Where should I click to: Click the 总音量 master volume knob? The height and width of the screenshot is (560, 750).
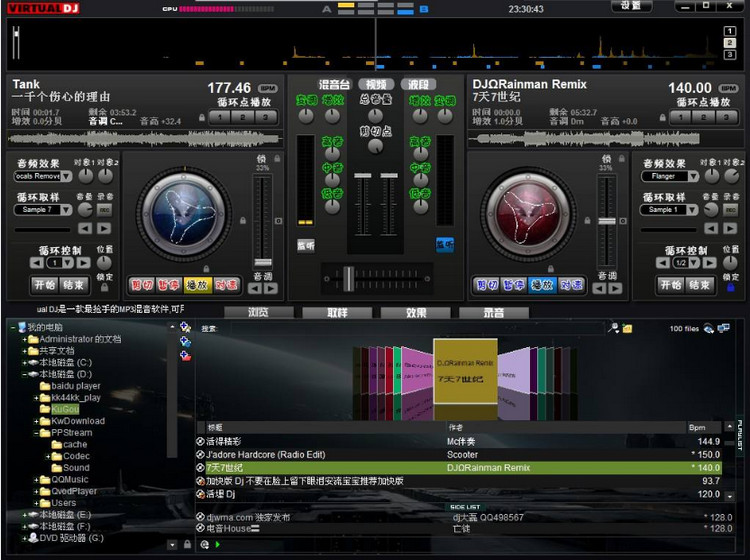pos(375,115)
